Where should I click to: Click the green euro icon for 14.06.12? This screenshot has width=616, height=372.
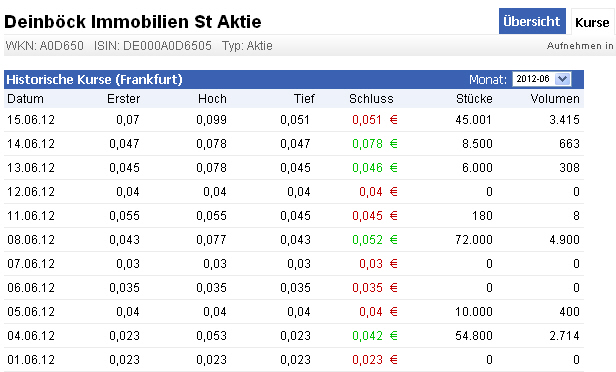tap(394, 144)
